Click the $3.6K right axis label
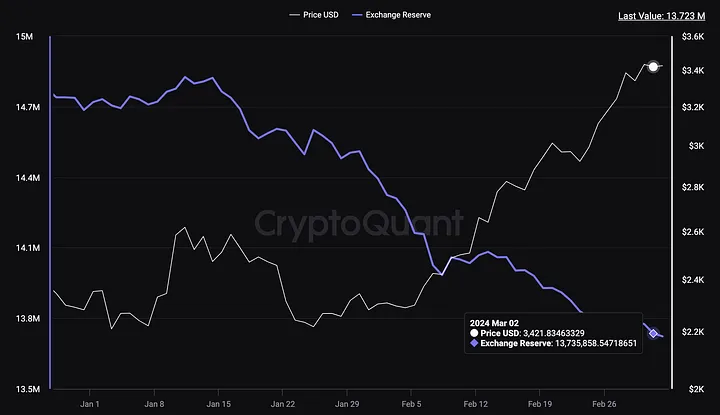This screenshot has height=415, width=720. pos(692,37)
